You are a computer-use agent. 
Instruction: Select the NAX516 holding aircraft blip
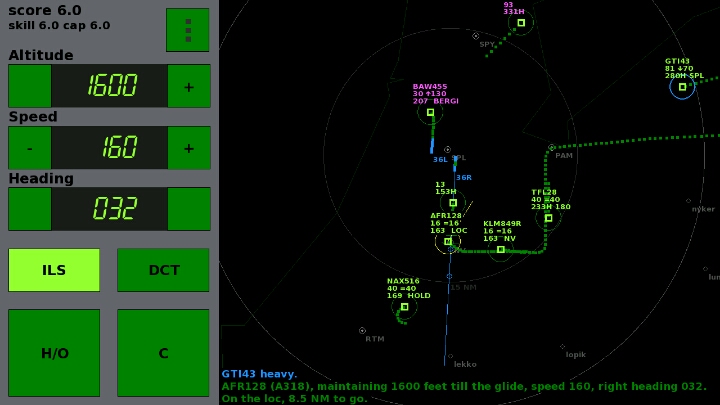(405, 307)
